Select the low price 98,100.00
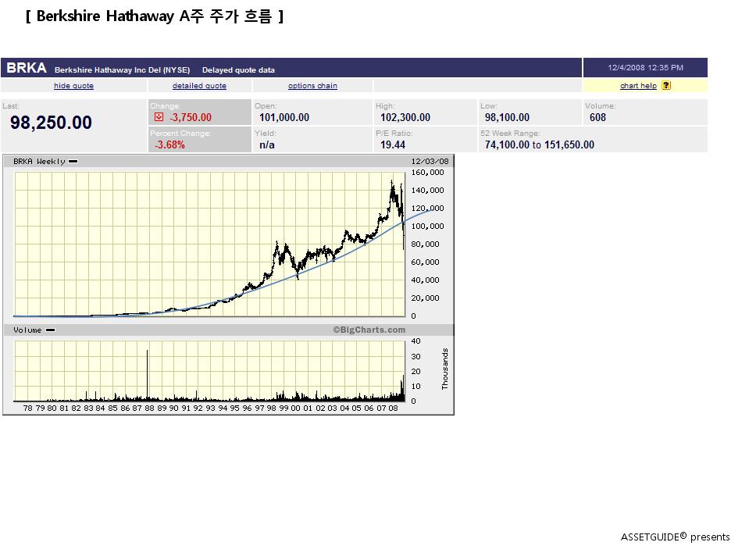 (508, 117)
